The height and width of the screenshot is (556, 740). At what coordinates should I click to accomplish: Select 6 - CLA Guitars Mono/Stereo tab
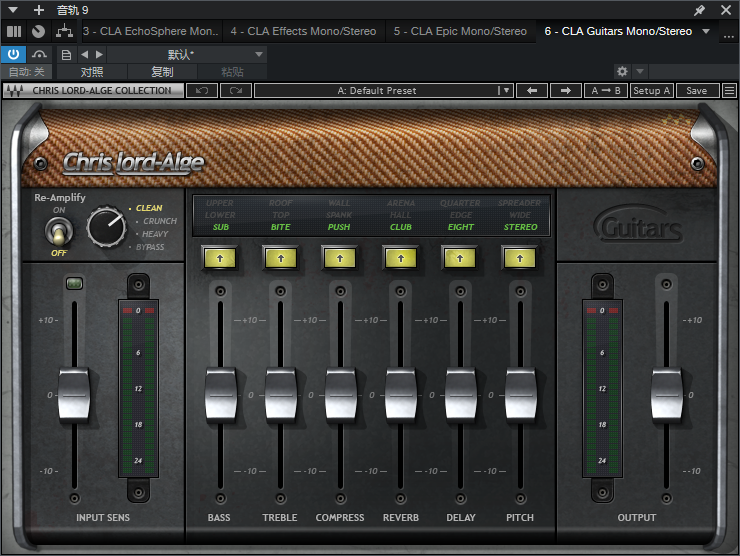point(618,31)
